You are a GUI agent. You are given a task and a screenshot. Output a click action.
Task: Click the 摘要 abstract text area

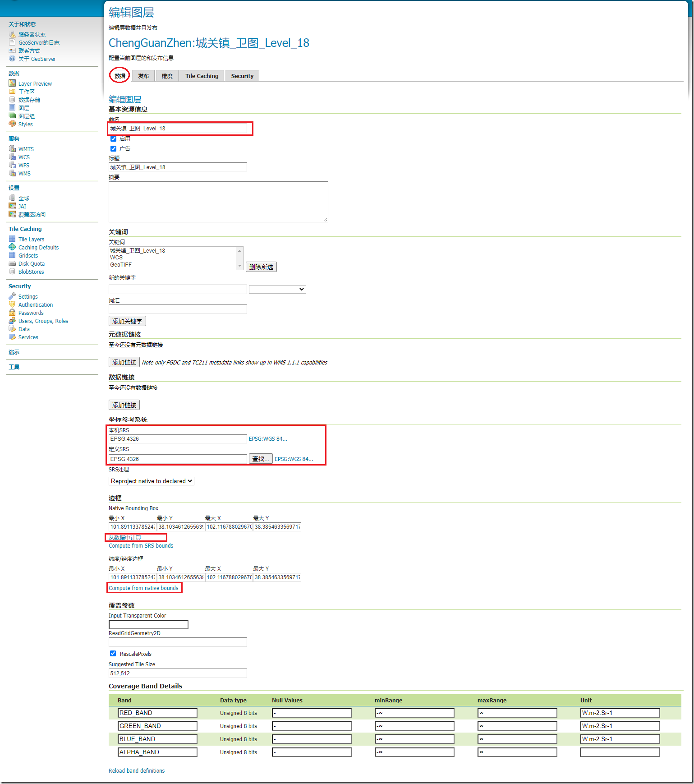(218, 202)
